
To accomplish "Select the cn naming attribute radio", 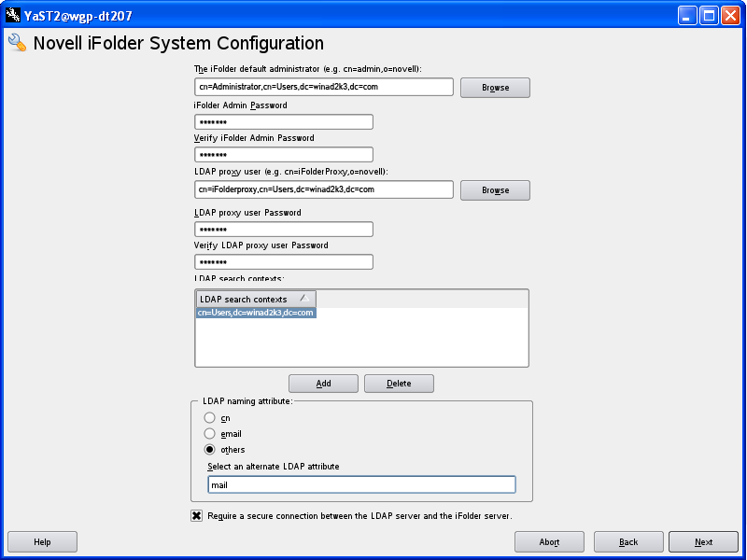I will (209, 417).
